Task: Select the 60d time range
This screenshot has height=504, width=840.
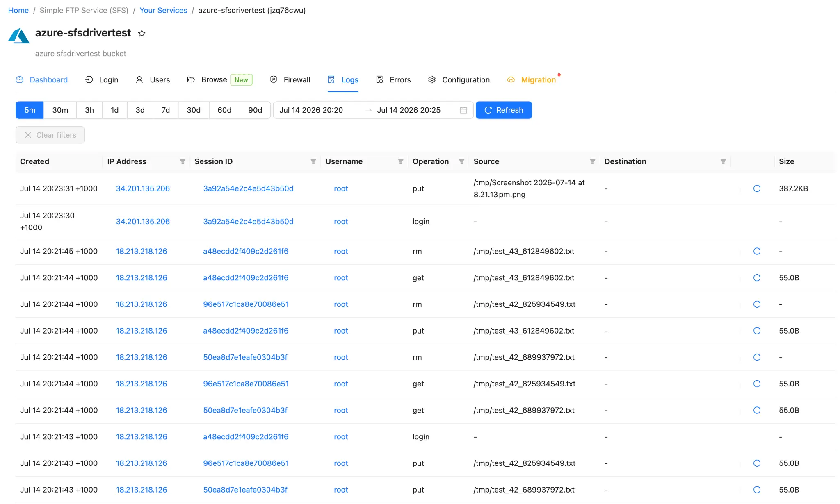Action: [x=224, y=110]
